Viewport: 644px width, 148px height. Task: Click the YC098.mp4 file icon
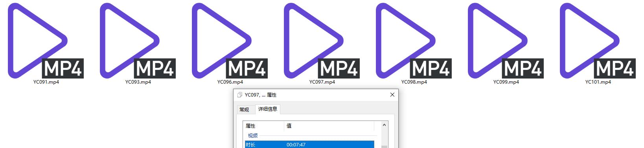(414, 40)
